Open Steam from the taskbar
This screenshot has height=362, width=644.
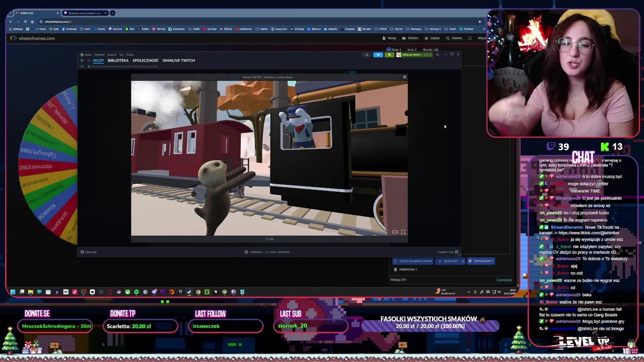click(x=189, y=292)
